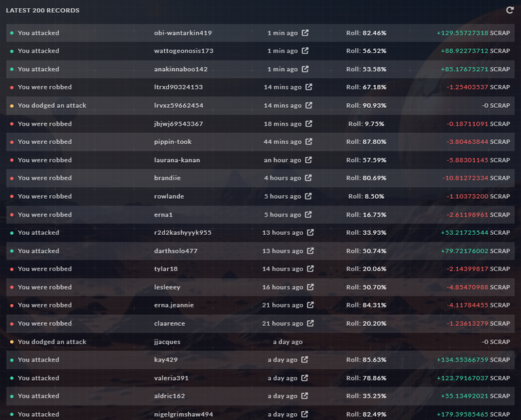
Task: Open external link for nigelgrimshaw494 attack
Action: 305,414
